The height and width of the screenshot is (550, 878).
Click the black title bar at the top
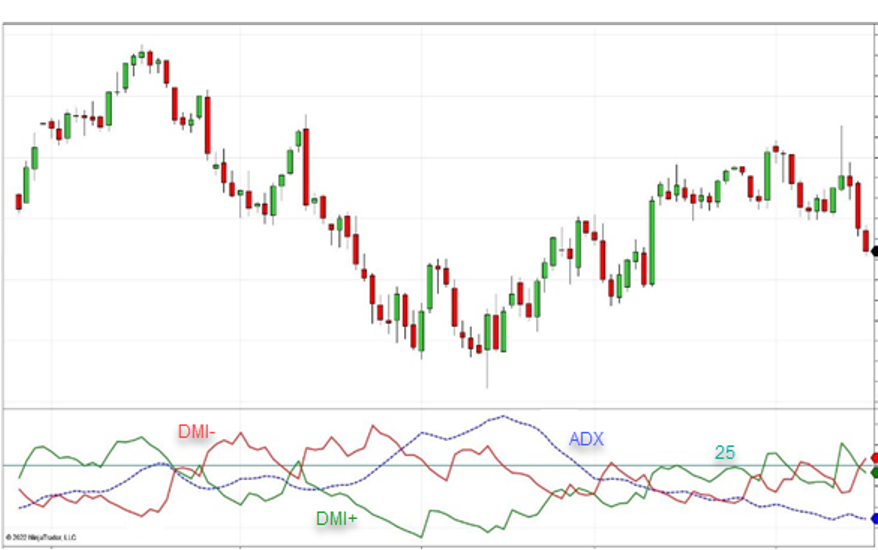pos(440,11)
